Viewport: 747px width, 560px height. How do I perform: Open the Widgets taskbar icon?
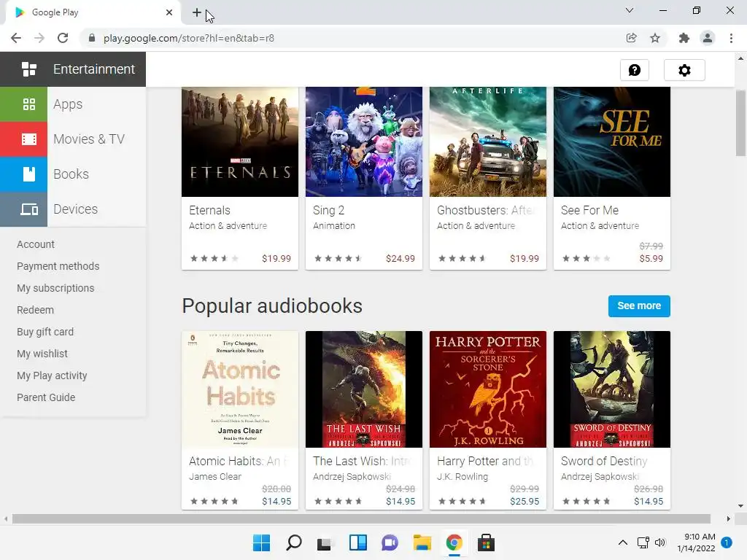pos(357,542)
